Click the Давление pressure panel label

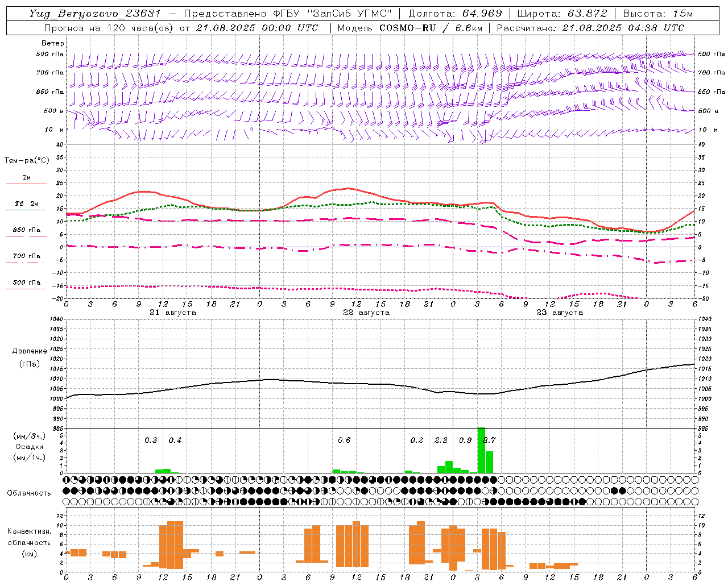click(30, 351)
